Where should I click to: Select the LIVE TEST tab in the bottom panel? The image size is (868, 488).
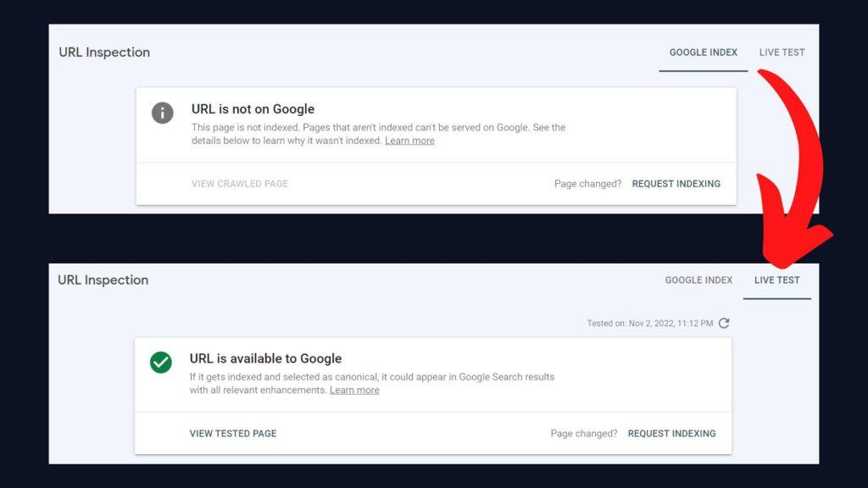tap(776, 280)
